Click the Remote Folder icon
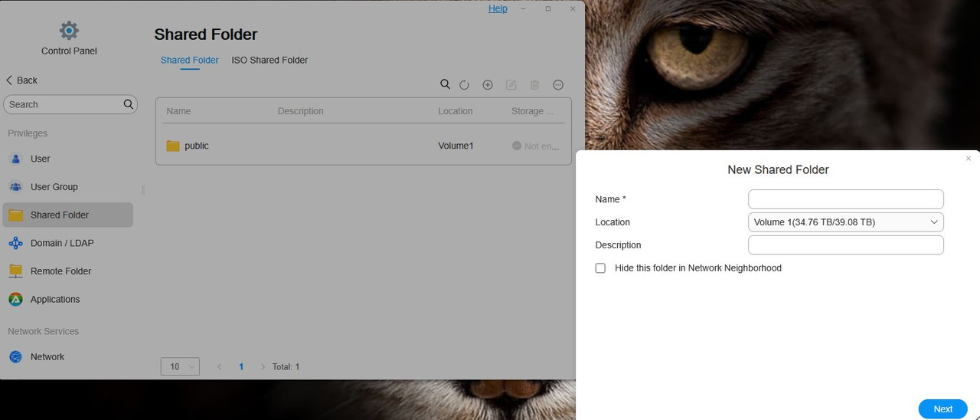980x420 pixels. click(x=15, y=271)
